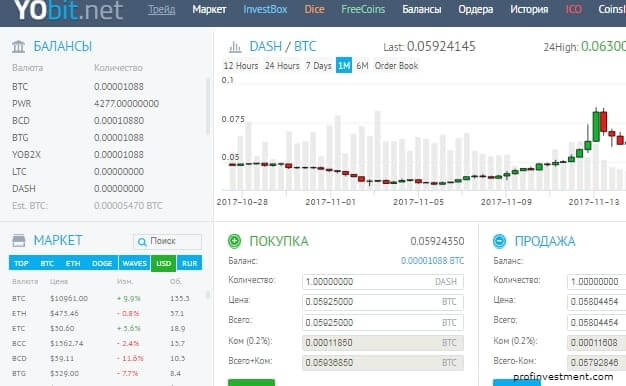This screenshot has width=626, height=386.
Task: Switch to the WAVES market tab
Action: [x=135, y=263]
